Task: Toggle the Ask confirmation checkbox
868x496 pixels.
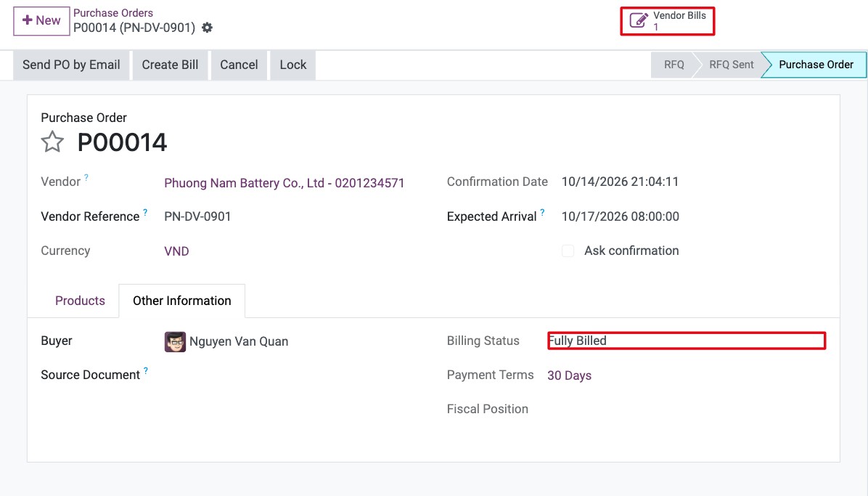Action: [x=568, y=251]
